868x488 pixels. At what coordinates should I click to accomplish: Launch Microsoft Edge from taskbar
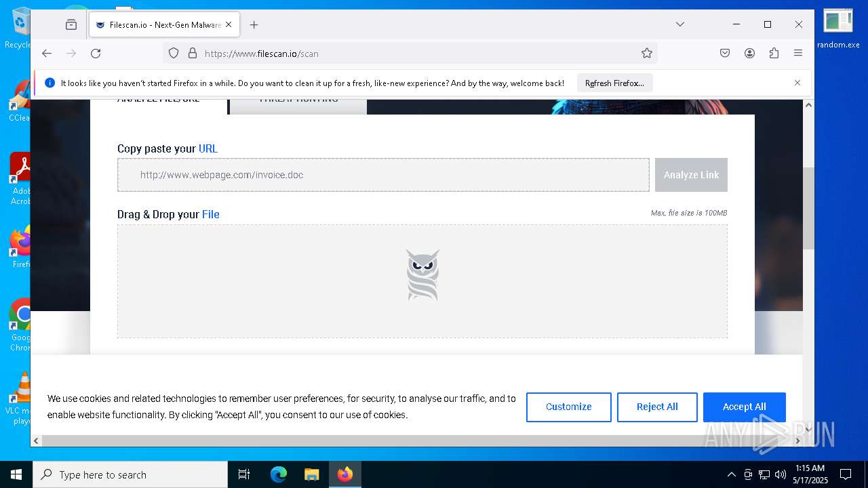coord(279,474)
